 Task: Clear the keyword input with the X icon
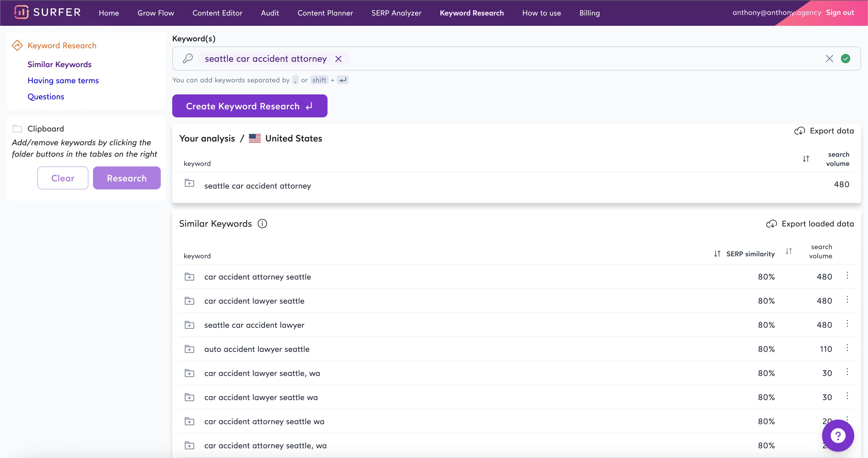pyautogui.click(x=829, y=59)
